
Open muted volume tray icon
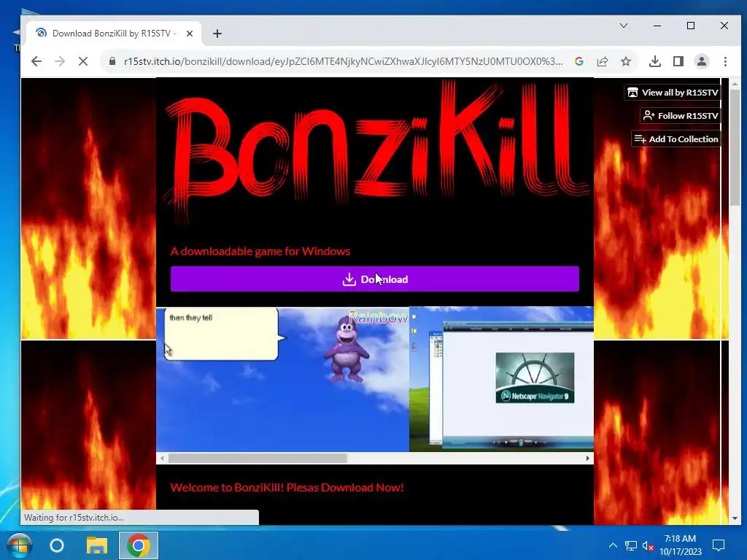(x=648, y=545)
